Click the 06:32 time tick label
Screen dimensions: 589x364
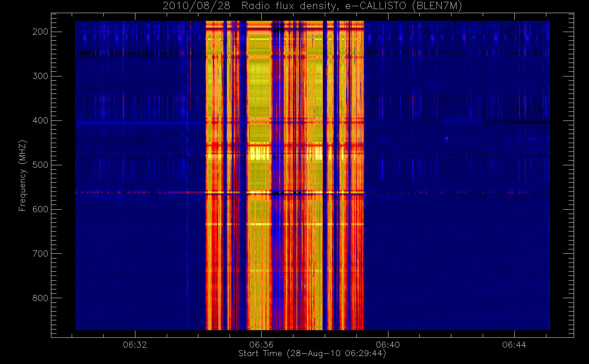tap(135, 345)
